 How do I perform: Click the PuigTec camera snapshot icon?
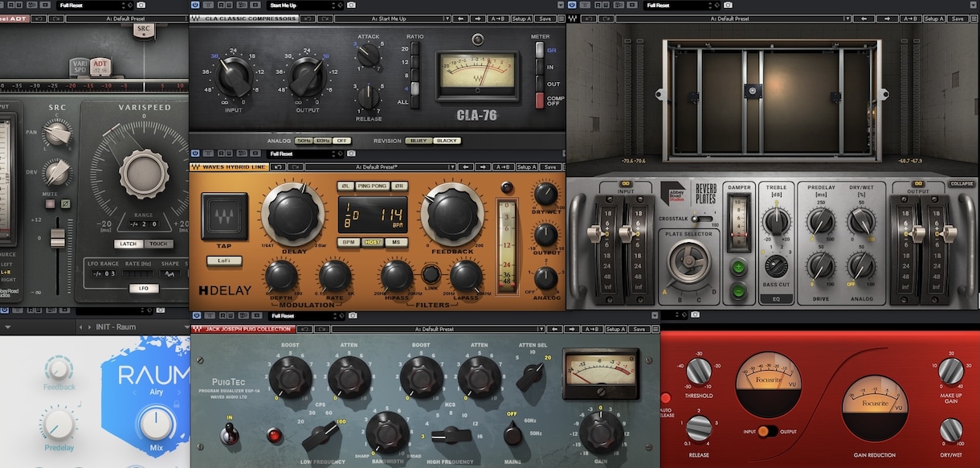[351, 315]
